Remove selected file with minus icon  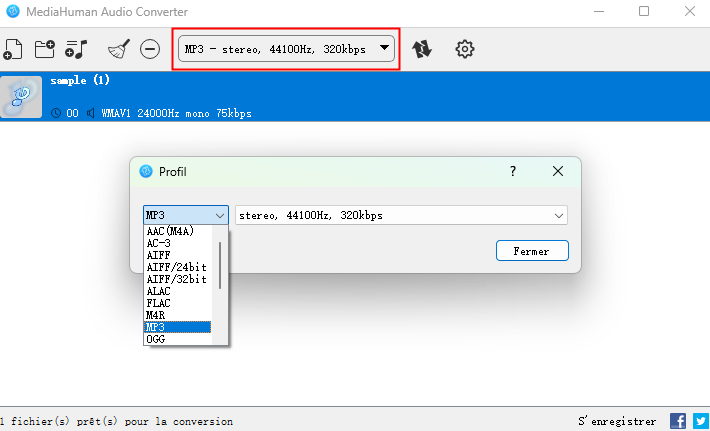coord(150,49)
